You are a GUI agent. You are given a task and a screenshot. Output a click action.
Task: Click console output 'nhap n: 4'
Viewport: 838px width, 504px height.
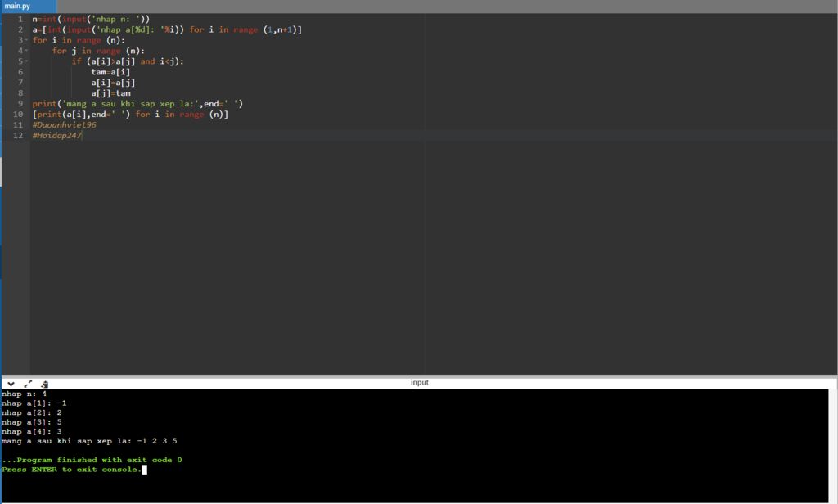24,394
